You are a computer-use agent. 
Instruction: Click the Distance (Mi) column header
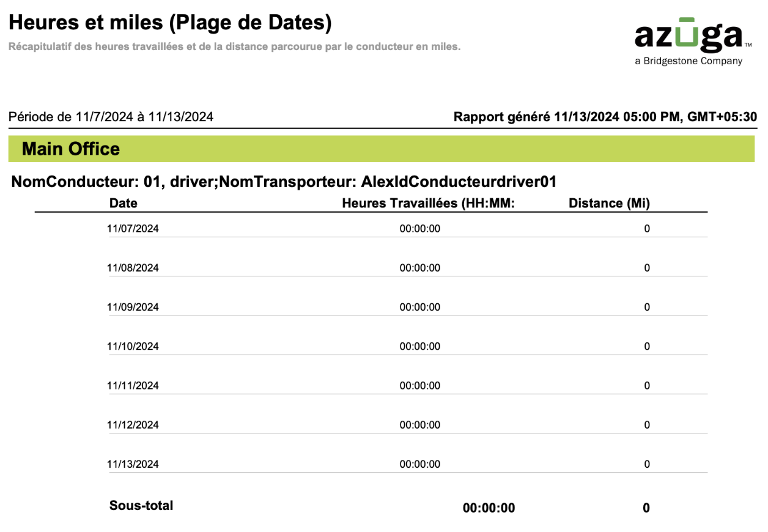tap(609, 203)
